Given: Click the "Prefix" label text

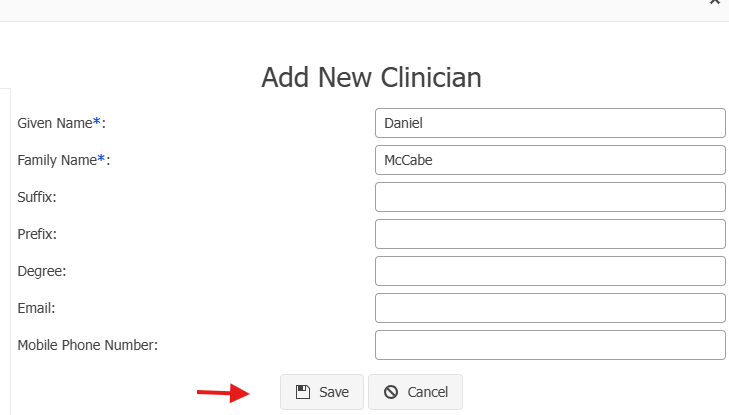Looking at the screenshot, I should coord(37,234).
